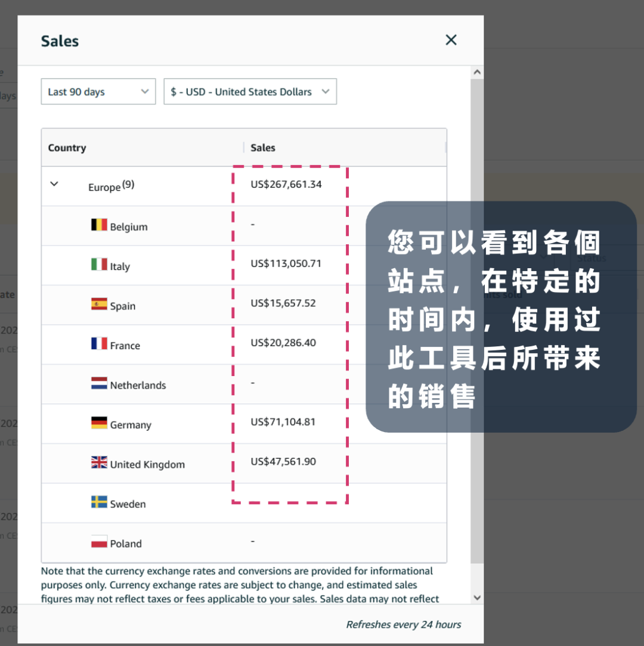Select the Sales column header
Viewport: 644px width, 646px height.
click(262, 147)
